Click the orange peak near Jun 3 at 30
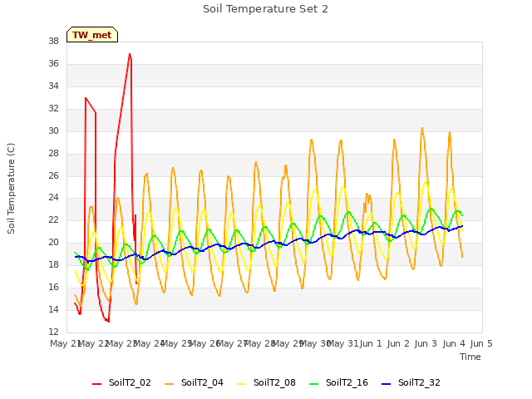532x399 pixels. 422,128
